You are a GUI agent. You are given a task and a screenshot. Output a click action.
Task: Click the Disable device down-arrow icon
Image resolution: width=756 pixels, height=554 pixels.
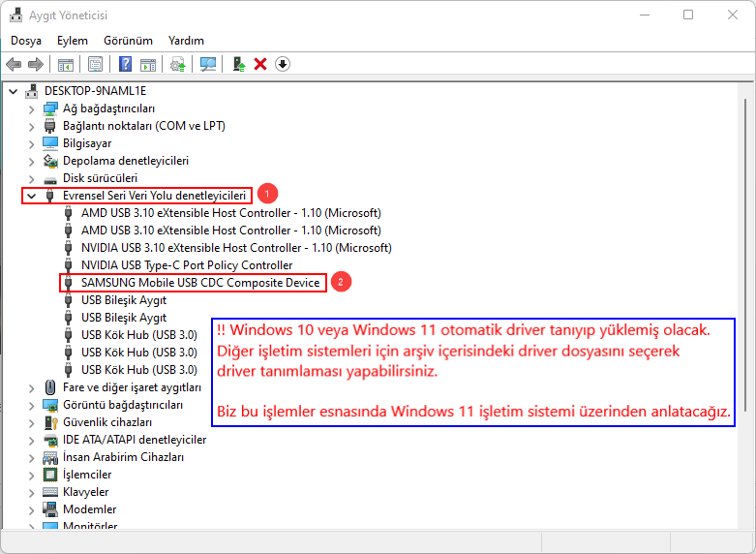pyautogui.click(x=283, y=64)
